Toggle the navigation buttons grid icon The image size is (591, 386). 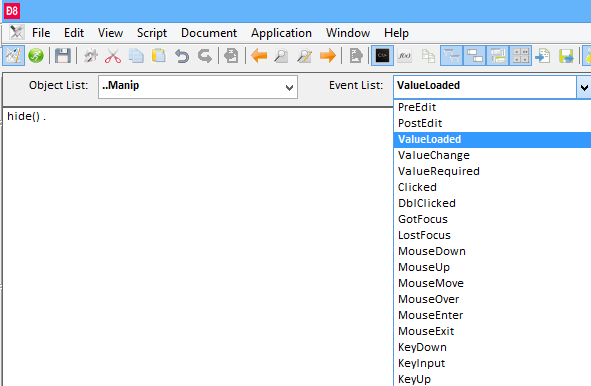tap(521, 56)
